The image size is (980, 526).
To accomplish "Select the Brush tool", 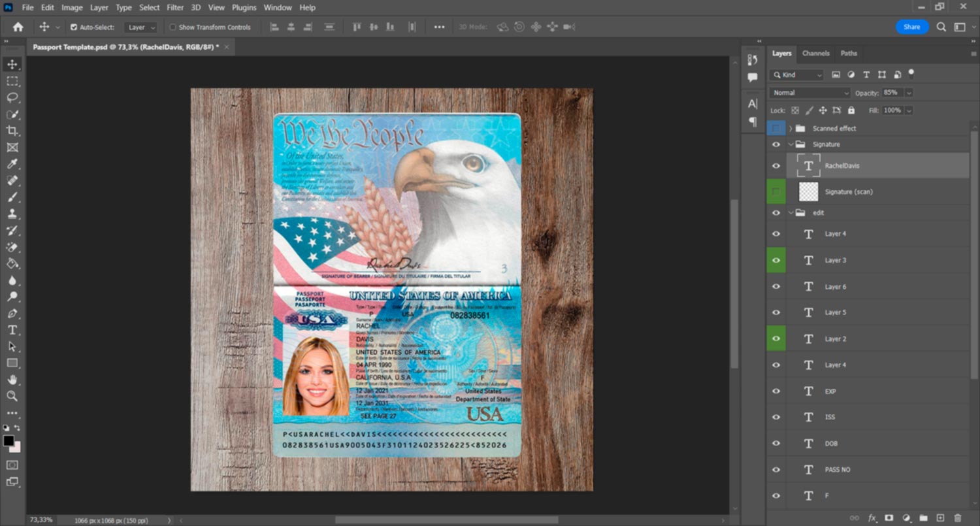I will click(x=12, y=197).
